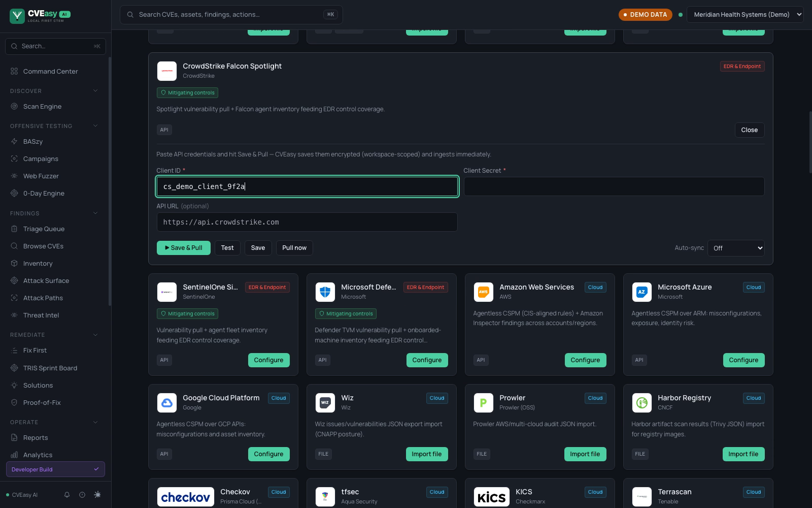Image resolution: width=812 pixels, height=508 pixels.
Task: Click the CrowdStrike logo icon
Action: (167, 71)
